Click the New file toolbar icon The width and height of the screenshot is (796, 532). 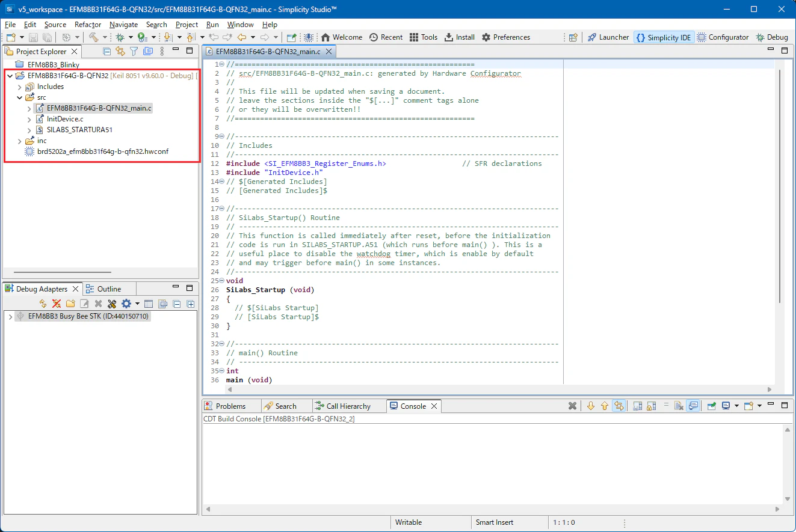click(x=11, y=37)
